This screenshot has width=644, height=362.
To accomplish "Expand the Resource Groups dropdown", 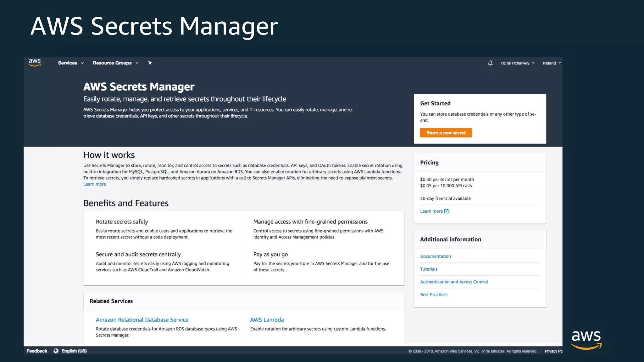I will [115, 63].
